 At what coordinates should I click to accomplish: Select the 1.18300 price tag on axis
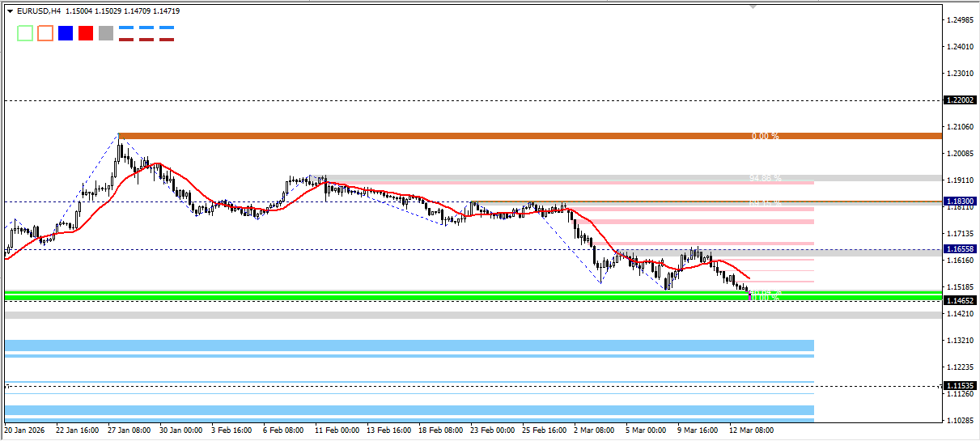tap(961, 201)
